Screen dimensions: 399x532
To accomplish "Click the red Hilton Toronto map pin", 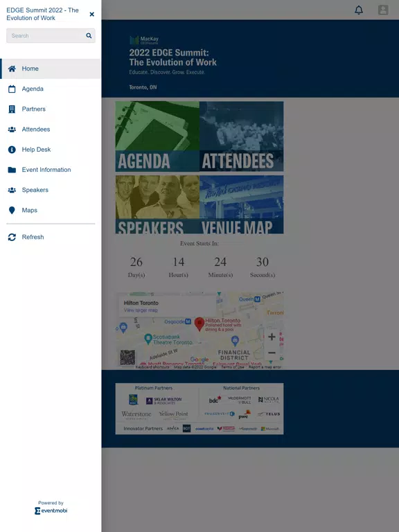I will [199, 324].
